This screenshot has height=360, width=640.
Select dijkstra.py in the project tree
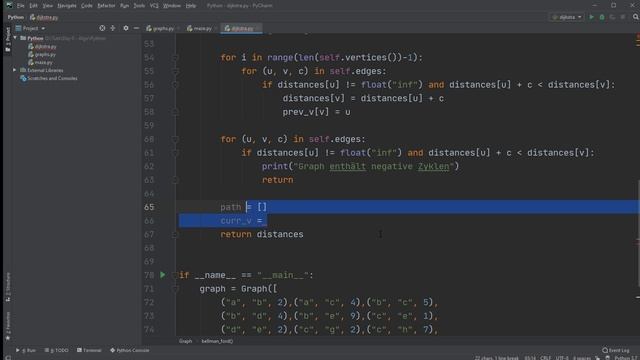click(42, 47)
